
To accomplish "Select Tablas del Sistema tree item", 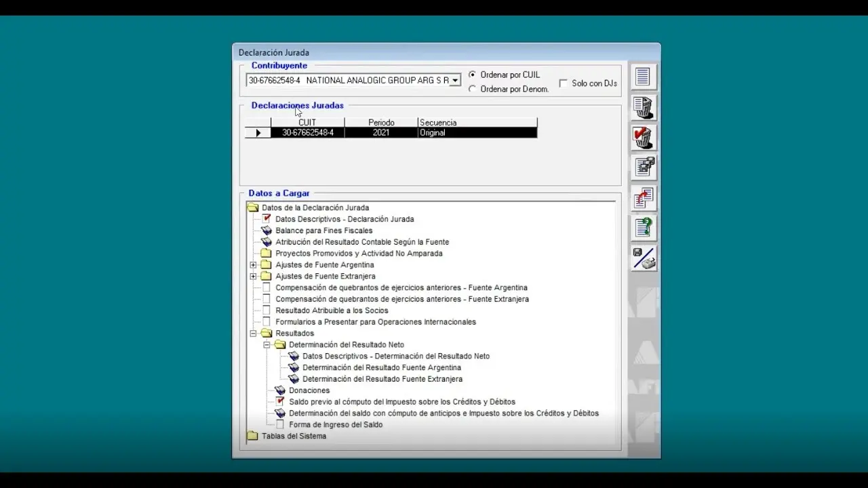I will [294, 436].
